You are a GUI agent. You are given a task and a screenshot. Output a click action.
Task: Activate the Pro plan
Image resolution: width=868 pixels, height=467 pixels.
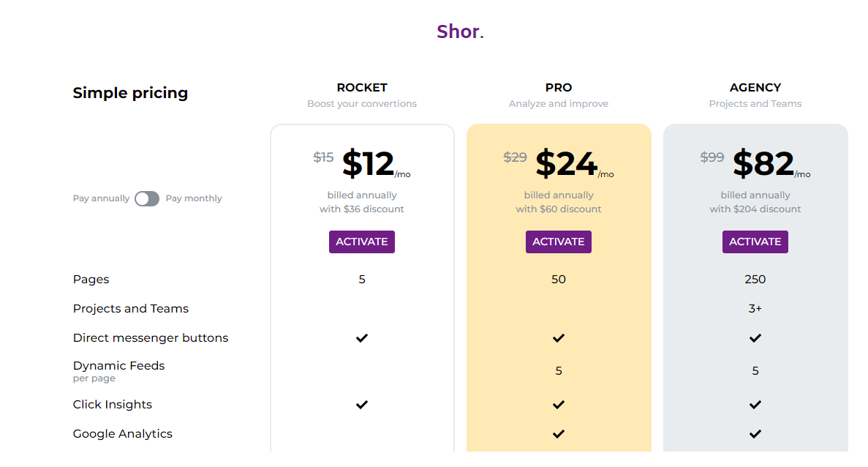click(559, 242)
